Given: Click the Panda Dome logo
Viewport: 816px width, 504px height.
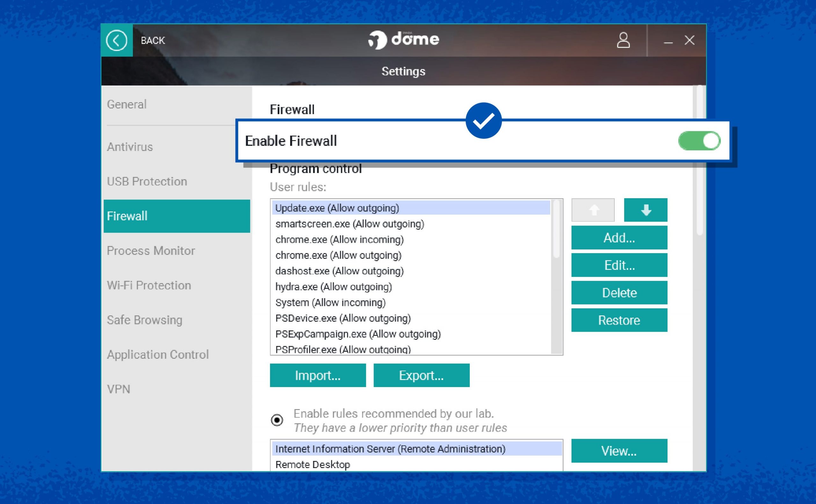Looking at the screenshot, I should coord(404,39).
